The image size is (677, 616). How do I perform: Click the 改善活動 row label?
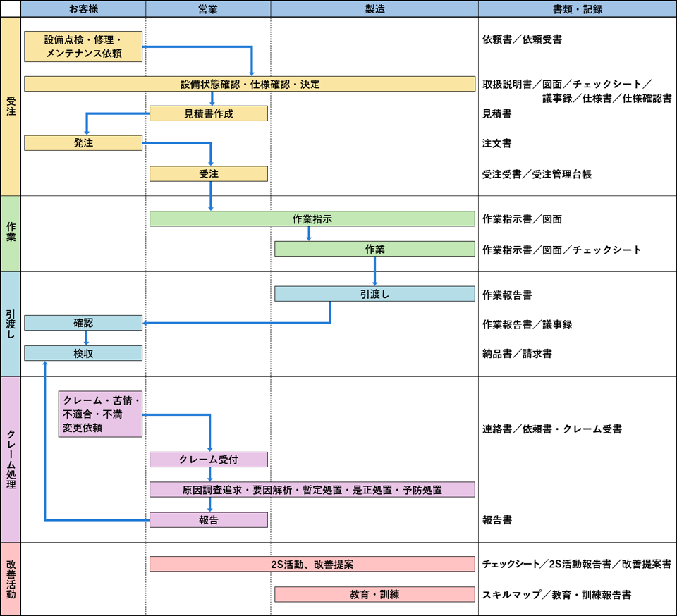[x=11, y=579]
